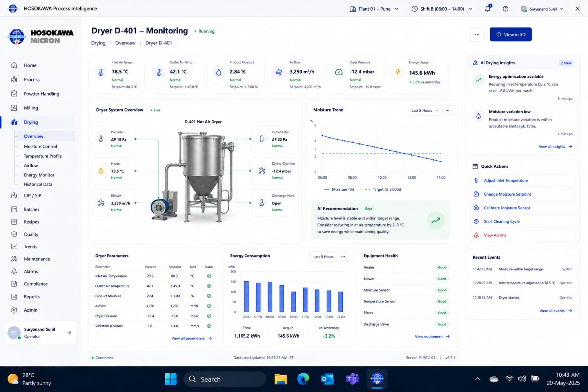Open Outlook from the taskbar

pyautogui.click(x=328, y=379)
